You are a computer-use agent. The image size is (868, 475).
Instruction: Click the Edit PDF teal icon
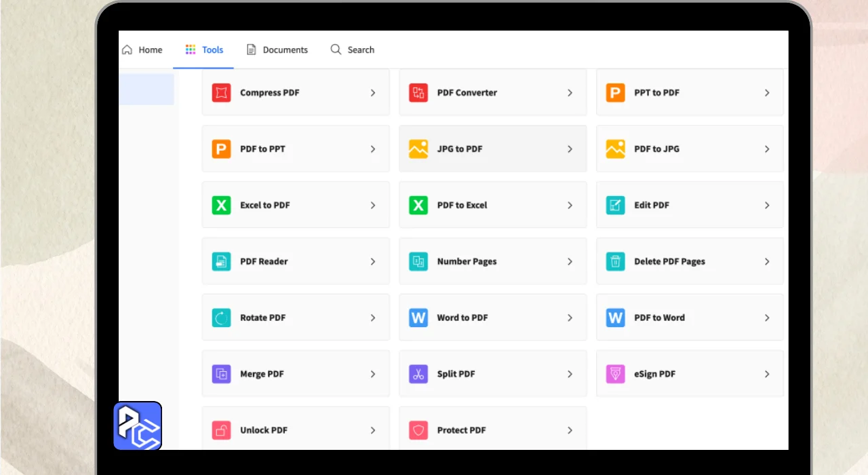[x=615, y=206]
